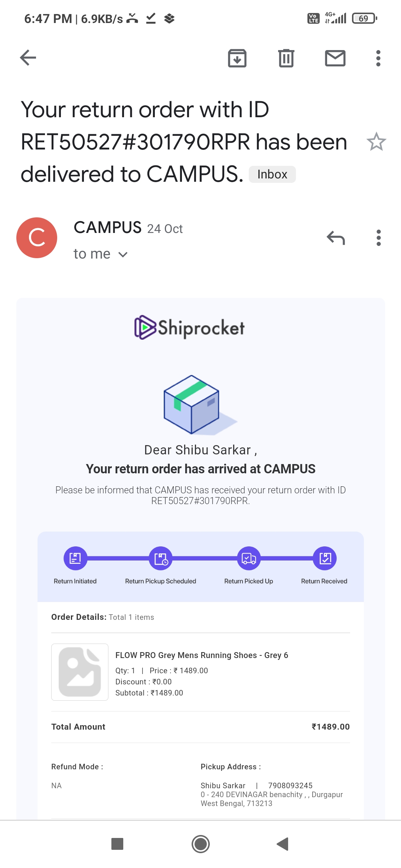401x868 pixels.
Task: Delete this email with trash icon
Action: coord(286,58)
